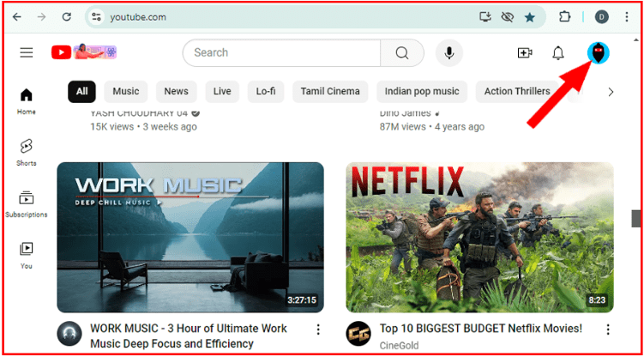Open WORK MUSIC 3 Hour video title
Screen dimensions: 644x357
click(x=189, y=336)
